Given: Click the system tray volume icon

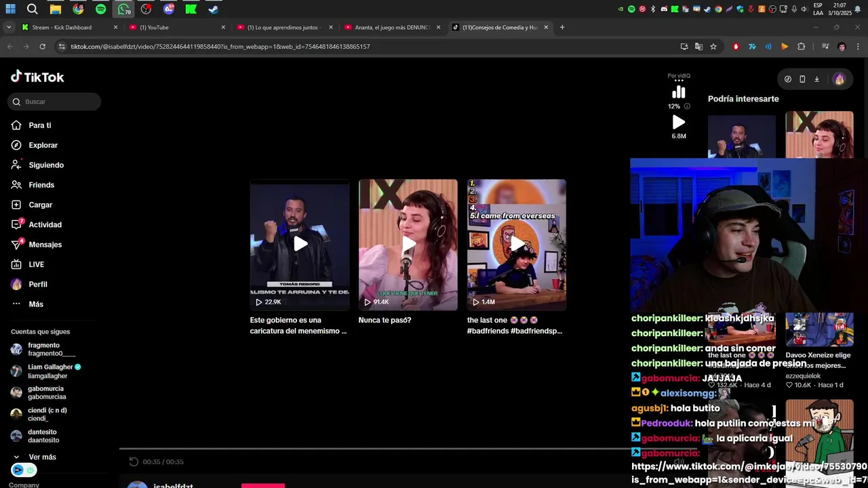Looking at the screenshot, I should tap(804, 9).
